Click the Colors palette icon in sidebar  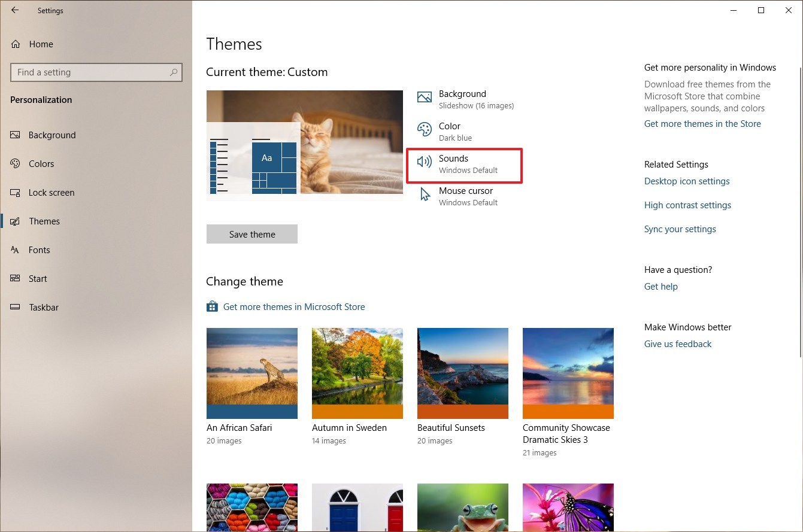tap(16, 163)
